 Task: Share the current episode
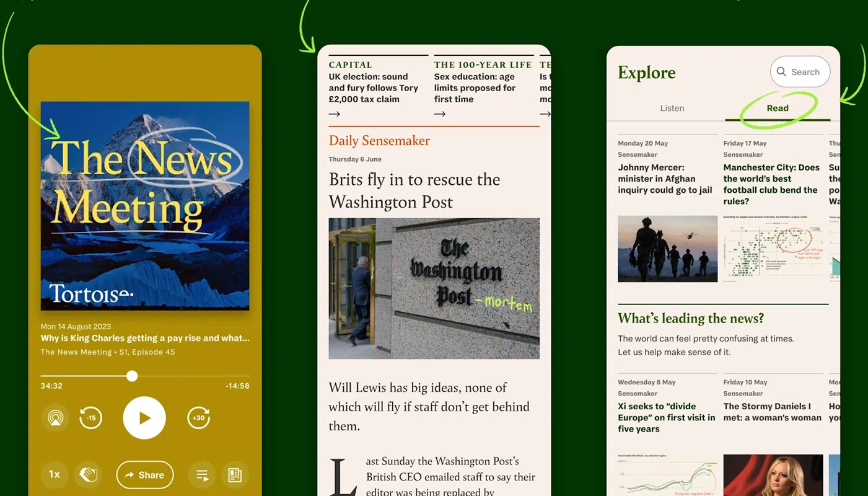(x=145, y=475)
